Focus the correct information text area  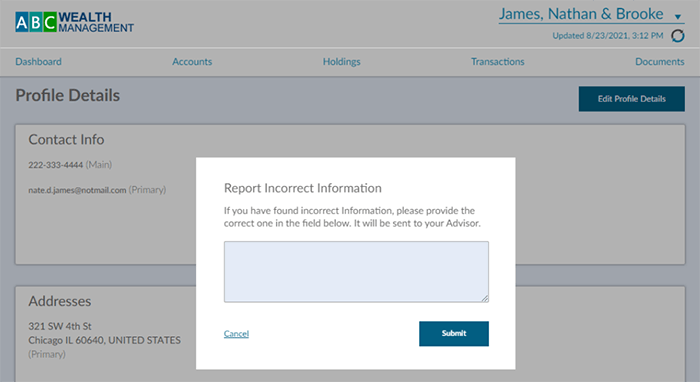356,272
